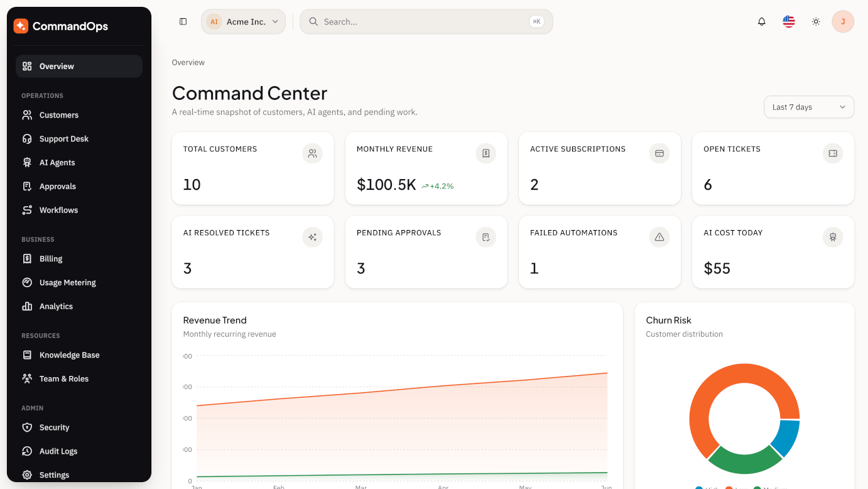The width and height of the screenshot is (868, 489).
Task: Click the AI Agents robot icon in sidebar
Action: tap(27, 163)
